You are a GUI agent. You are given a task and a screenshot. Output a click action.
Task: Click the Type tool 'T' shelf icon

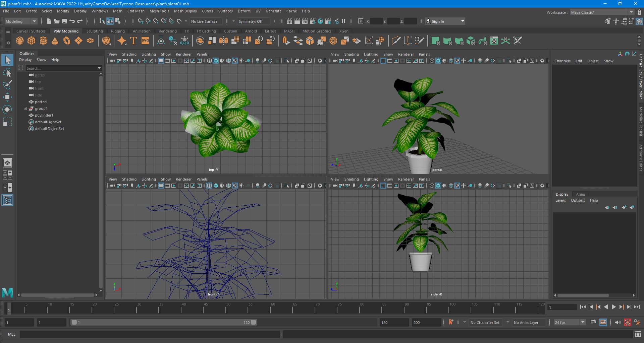(x=133, y=41)
